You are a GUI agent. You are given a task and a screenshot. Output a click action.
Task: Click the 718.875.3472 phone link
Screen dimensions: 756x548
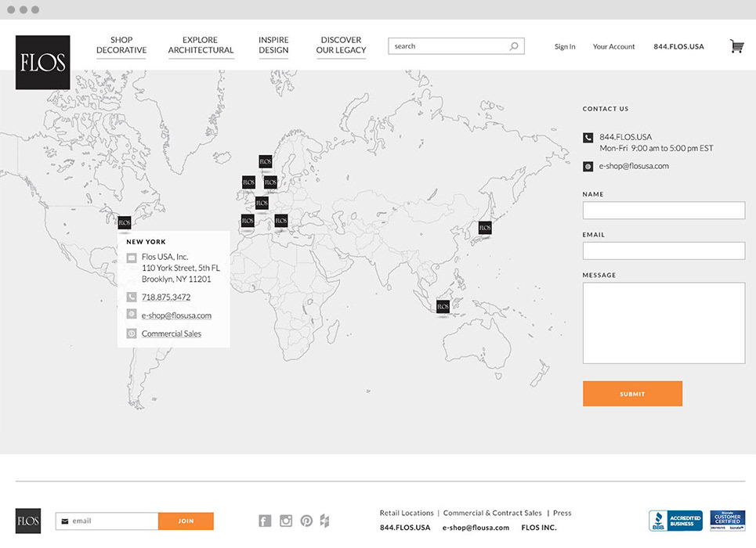coord(166,297)
